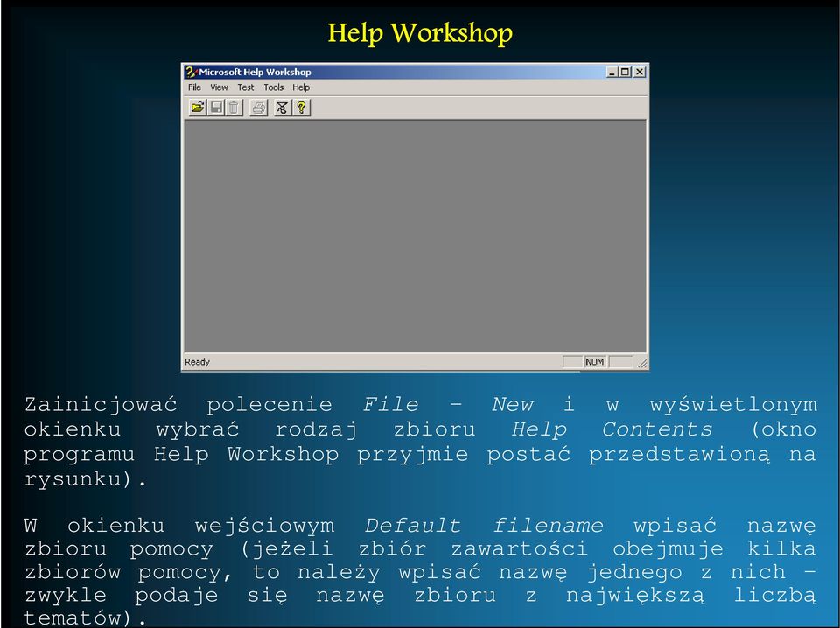Viewport: 840px width, 628px height.
Task: Click the trash can delete toolbar icon
Action: tap(234, 108)
